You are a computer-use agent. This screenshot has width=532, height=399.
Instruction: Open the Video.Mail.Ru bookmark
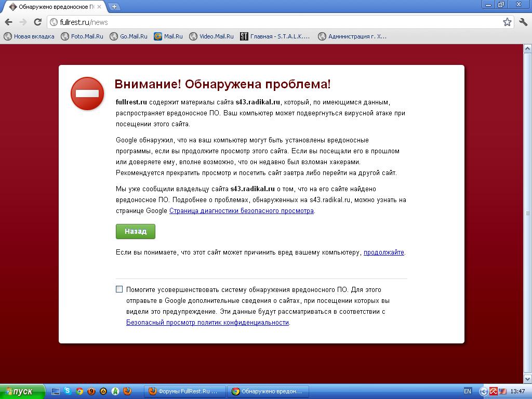tap(212, 36)
